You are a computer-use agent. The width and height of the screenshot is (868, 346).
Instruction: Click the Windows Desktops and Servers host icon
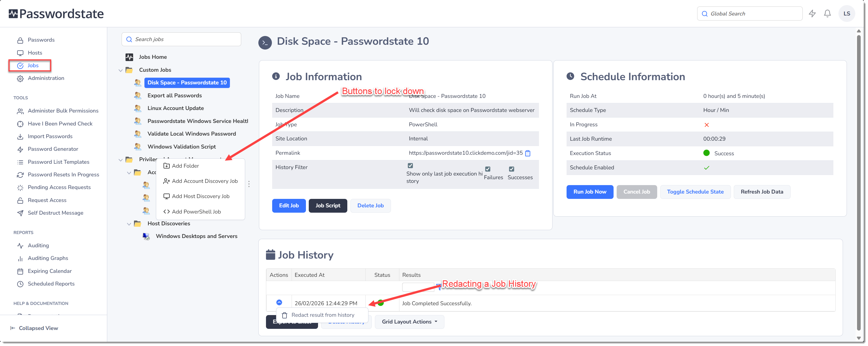(146, 237)
